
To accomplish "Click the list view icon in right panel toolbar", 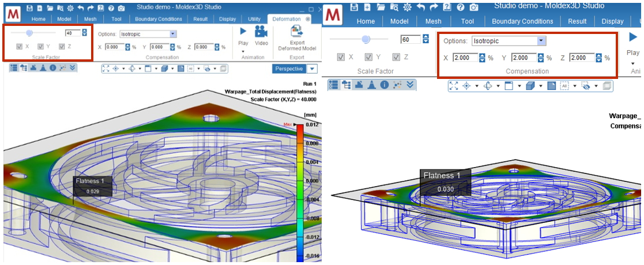I will [334, 85].
